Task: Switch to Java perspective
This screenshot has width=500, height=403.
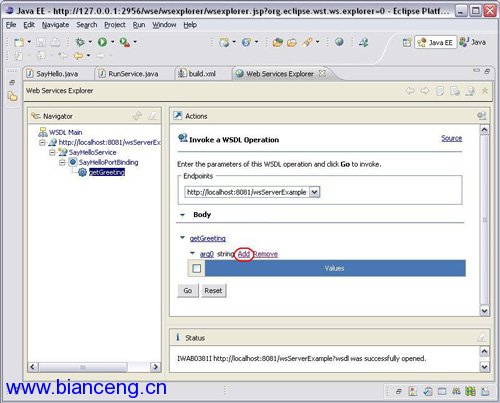Action: click(473, 42)
